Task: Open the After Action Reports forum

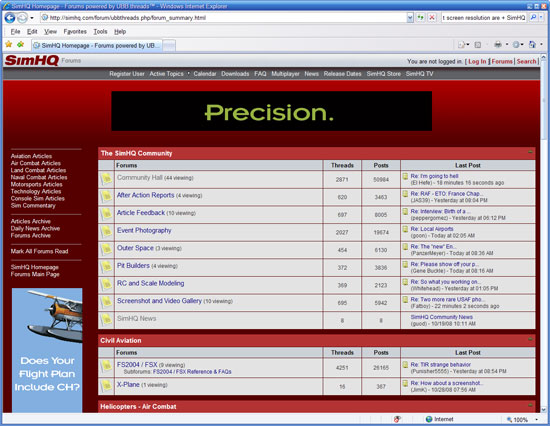Action: pyautogui.click(x=145, y=195)
